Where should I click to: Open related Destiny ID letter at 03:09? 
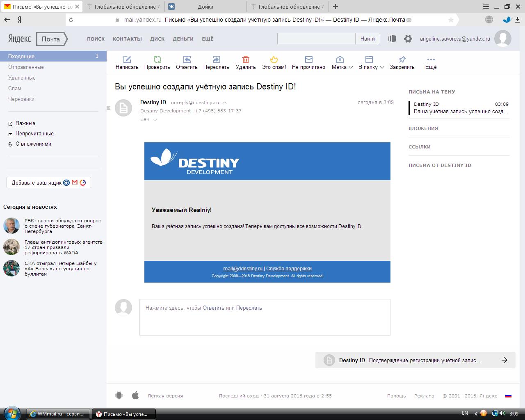click(459, 107)
